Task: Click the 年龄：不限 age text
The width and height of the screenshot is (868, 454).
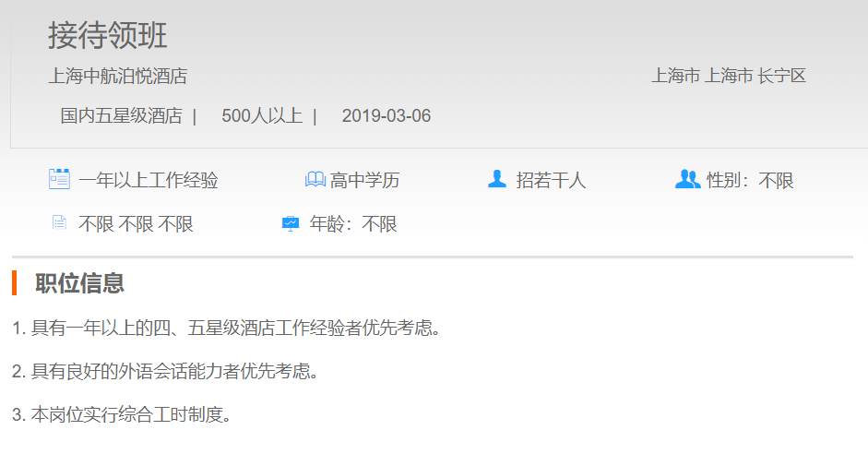Action: click(x=353, y=224)
